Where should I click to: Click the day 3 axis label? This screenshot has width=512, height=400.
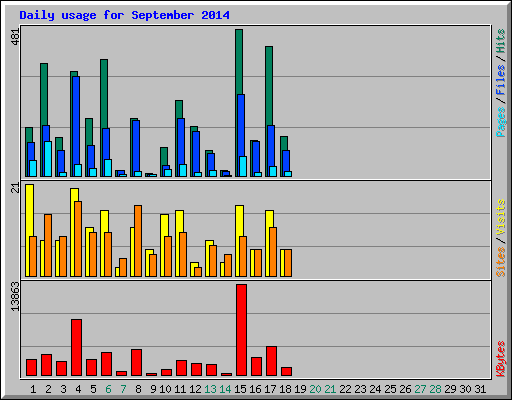click(63, 389)
